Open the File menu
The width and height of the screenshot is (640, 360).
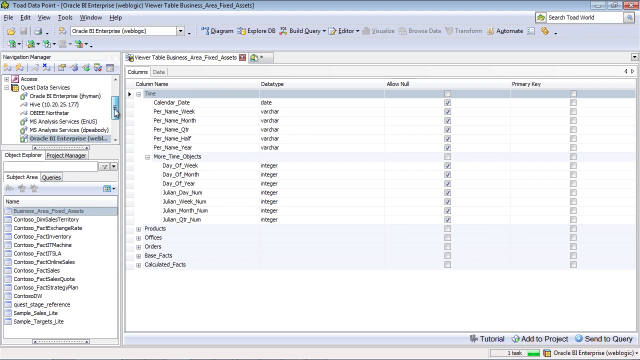(x=8, y=18)
